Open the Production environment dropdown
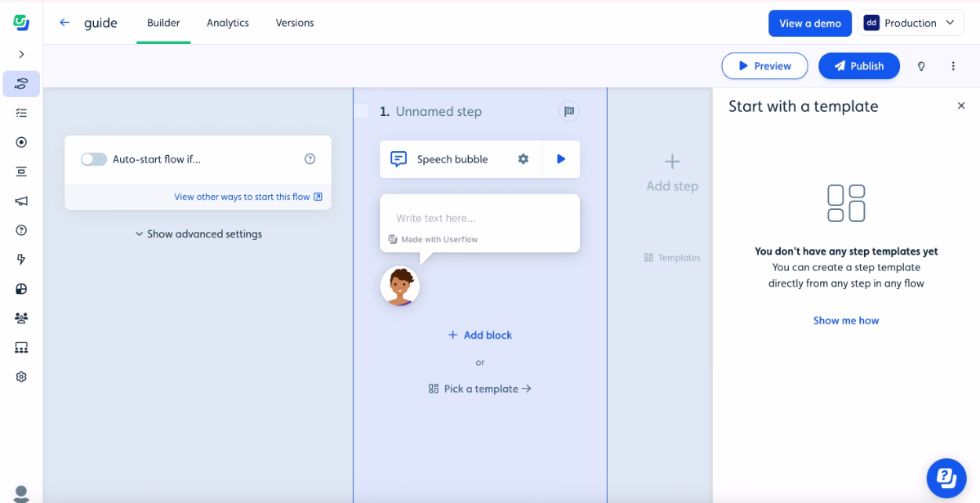 point(910,23)
